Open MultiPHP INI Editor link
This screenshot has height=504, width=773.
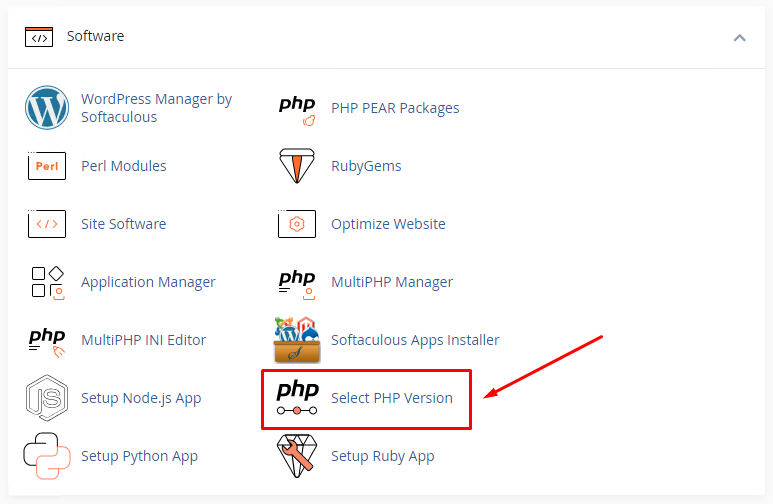pyautogui.click(x=143, y=340)
